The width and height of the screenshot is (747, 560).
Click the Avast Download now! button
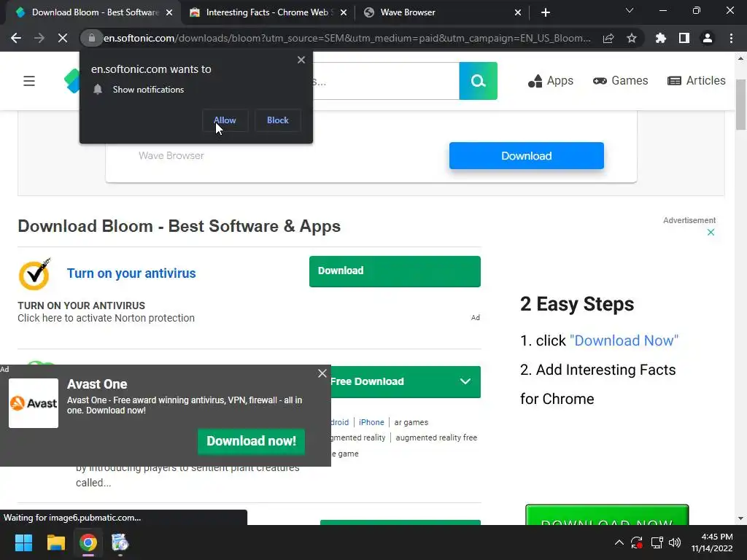(251, 441)
